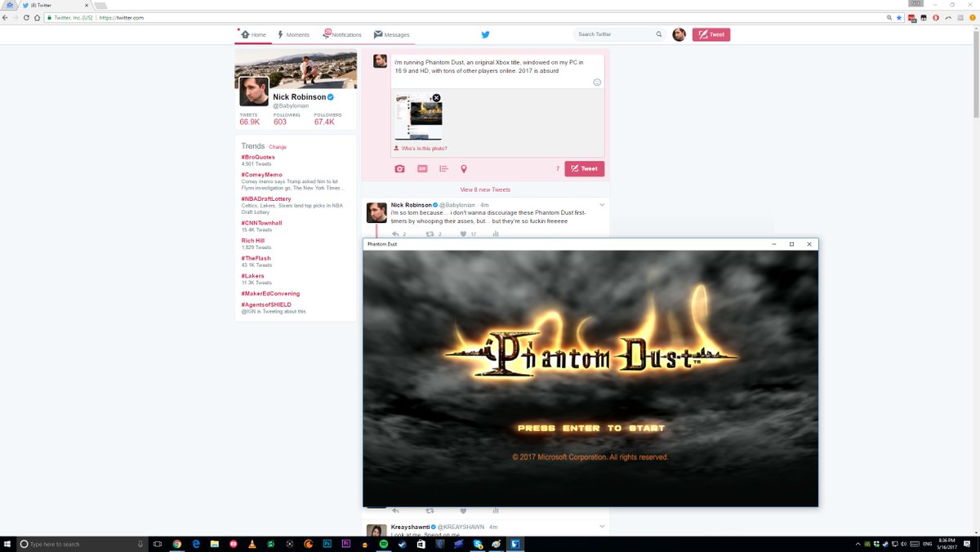Open the Home tab on Twitter
980x552 pixels.
(253, 35)
